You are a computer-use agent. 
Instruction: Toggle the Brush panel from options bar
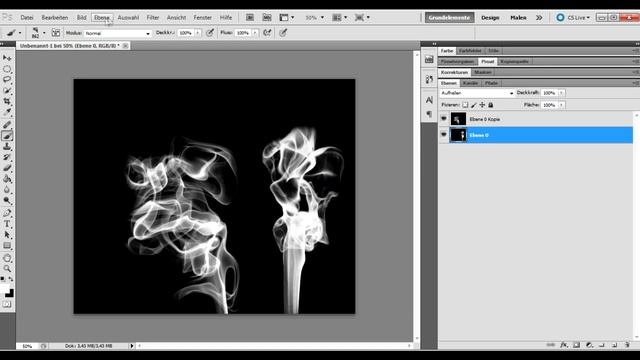click(x=56, y=33)
